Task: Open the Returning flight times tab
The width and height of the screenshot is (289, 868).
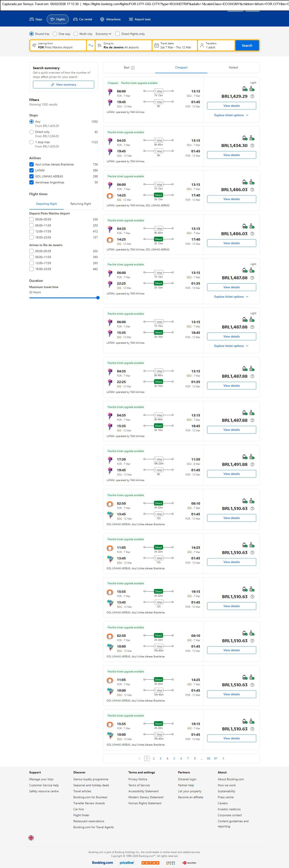Action: [81, 204]
